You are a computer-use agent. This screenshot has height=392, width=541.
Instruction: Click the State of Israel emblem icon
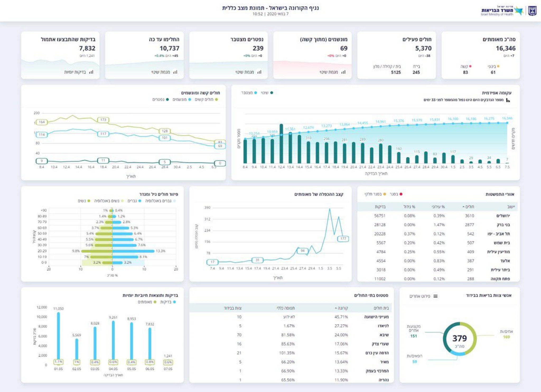click(532, 11)
